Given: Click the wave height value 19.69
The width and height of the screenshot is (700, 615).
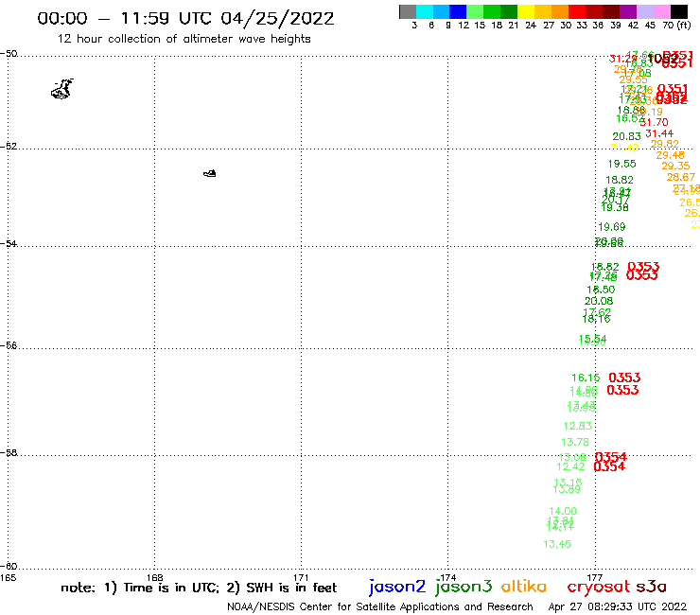Looking at the screenshot, I should pos(612,227).
